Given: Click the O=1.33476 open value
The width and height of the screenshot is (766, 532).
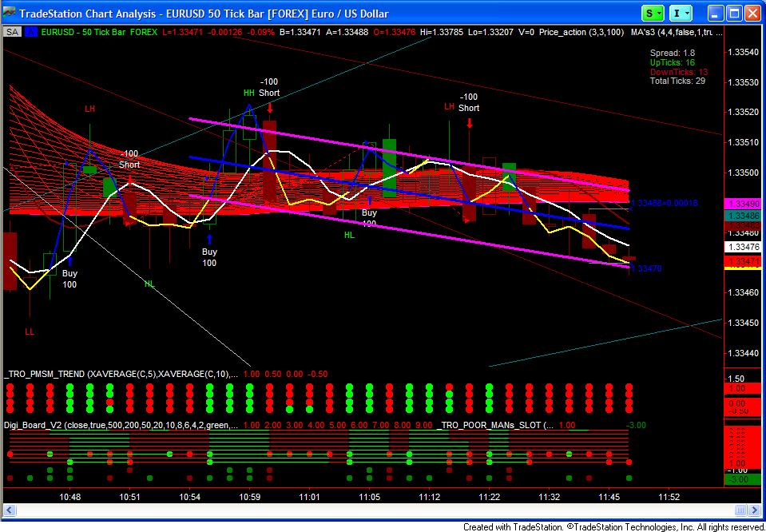Looking at the screenshot, I should [x=396, y=32].
